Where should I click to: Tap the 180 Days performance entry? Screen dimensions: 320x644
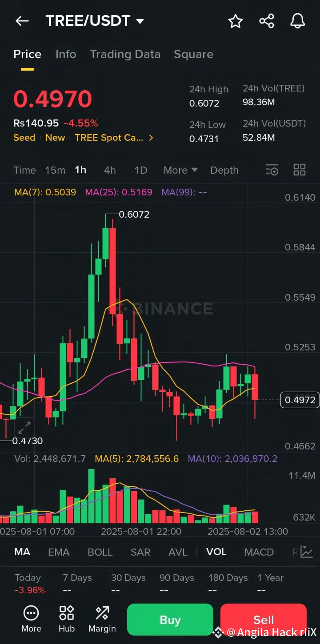pyautogui.click(x=228, y=584)
